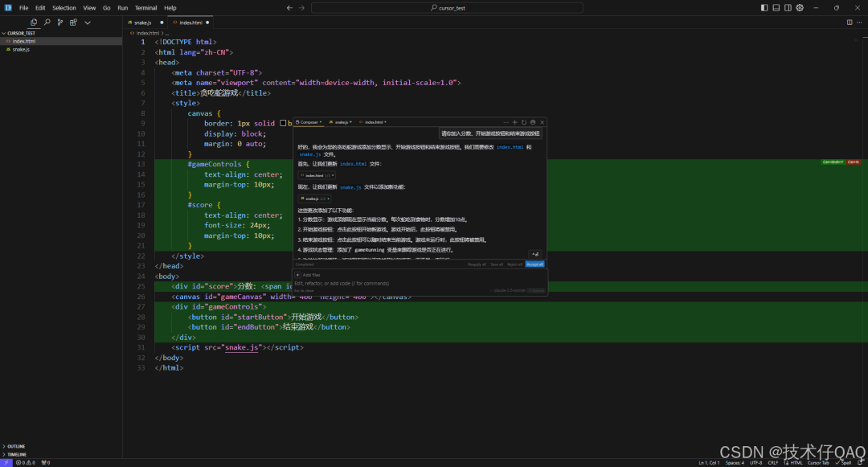Click the scroll-to-bottom icon in Composer
This screenshot has width=868, height=467.
[535, 255]
